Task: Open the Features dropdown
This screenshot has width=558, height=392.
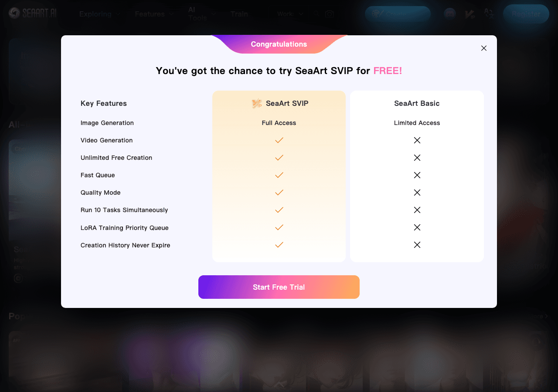Action: point(150,14)
